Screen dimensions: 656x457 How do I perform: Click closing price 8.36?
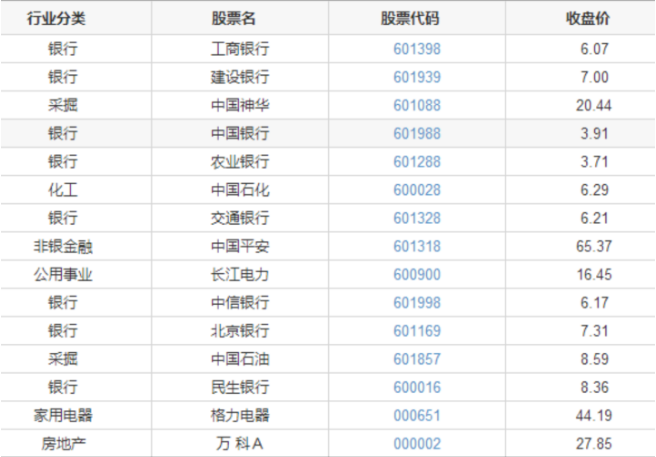click(x=594, y=387)
